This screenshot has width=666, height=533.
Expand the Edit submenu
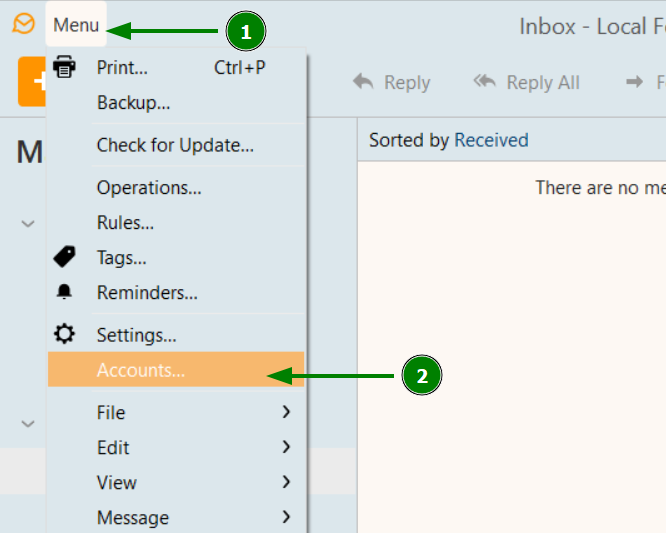[x=176, y=447]
